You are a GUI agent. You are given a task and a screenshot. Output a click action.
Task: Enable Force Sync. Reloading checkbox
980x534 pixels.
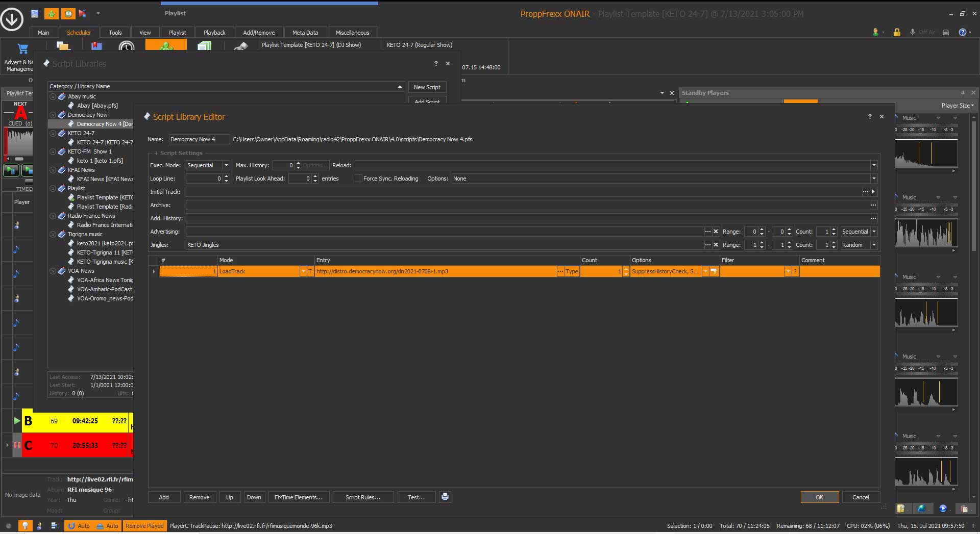(x=358, y=179)
